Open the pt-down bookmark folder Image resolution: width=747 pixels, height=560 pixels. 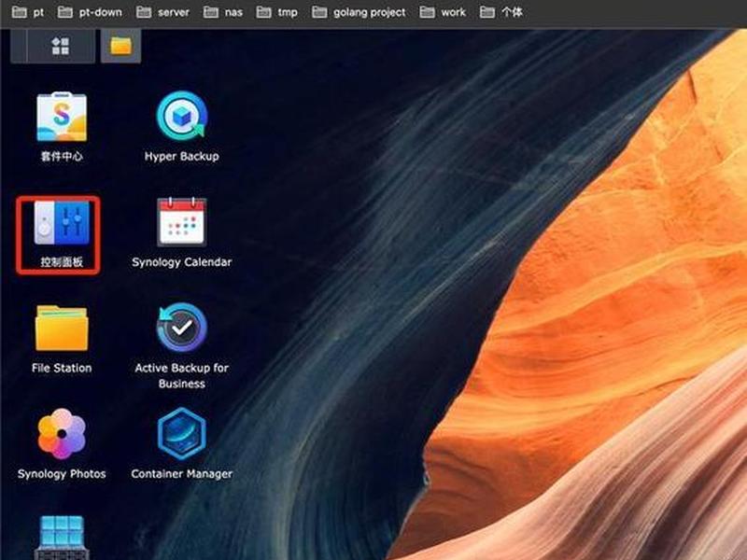point(90,12)
